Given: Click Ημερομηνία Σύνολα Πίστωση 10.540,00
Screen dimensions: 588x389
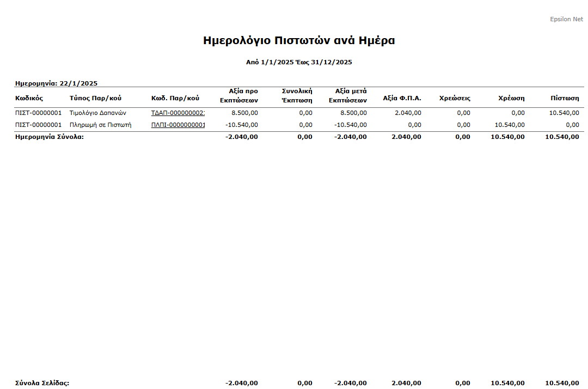Looking at the screenshot, I should pyautogui.click(x=562, y=137).
